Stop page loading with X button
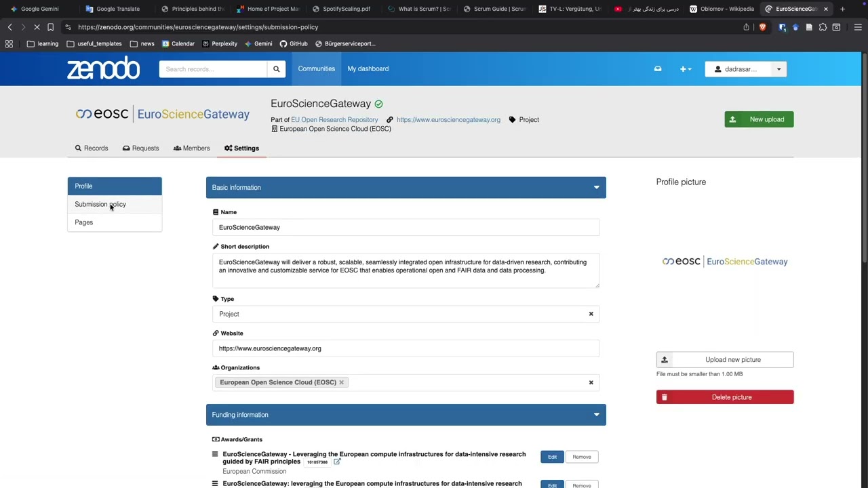Screen dimensions: 868x488 (37, 27)
